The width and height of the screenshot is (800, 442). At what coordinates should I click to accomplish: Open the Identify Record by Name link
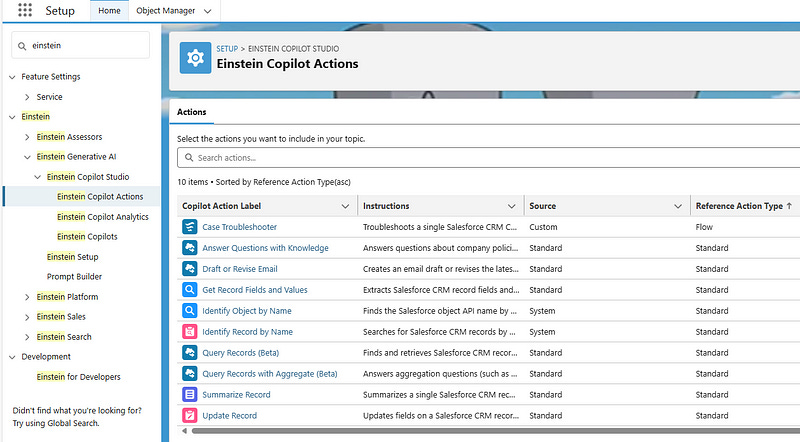pos(247,331)
